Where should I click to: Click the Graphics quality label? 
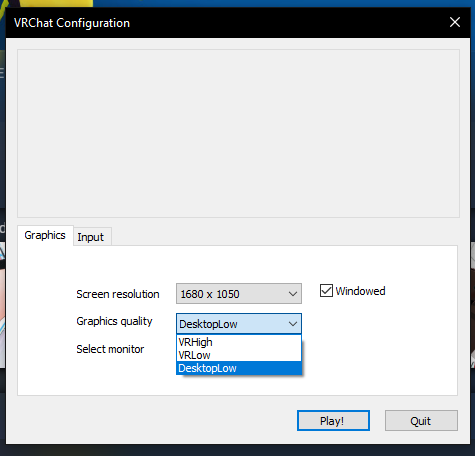pyautogui.click(x=114, y=321)
